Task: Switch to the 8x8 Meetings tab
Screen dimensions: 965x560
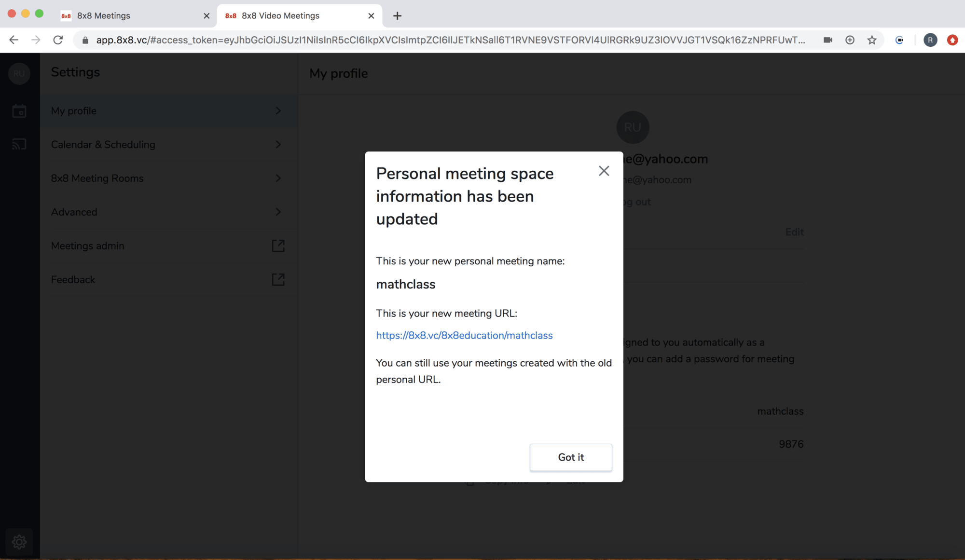Action: coord(130,15)
